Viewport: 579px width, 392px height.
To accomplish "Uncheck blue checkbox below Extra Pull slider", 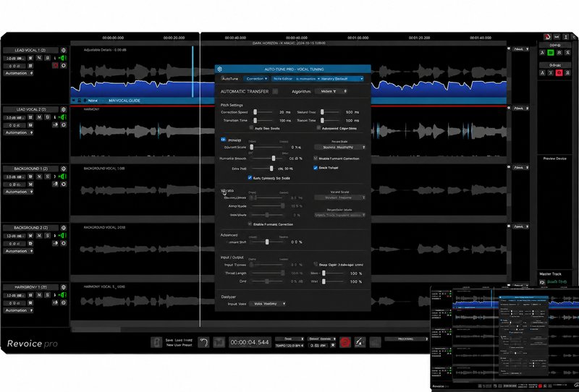I will coord(250,177).
